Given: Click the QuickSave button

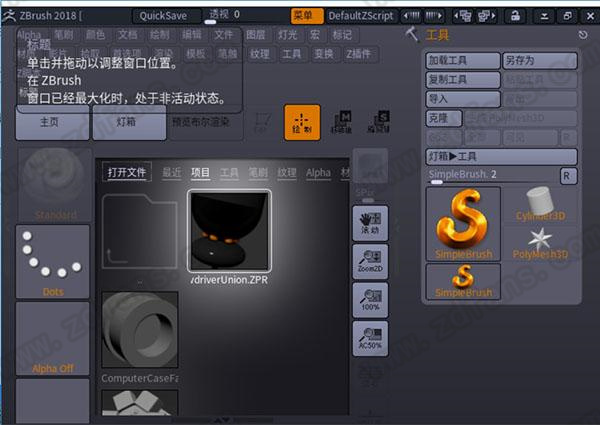Looking at the screenshot, I should pyautogui.click(x=166, y=16).
